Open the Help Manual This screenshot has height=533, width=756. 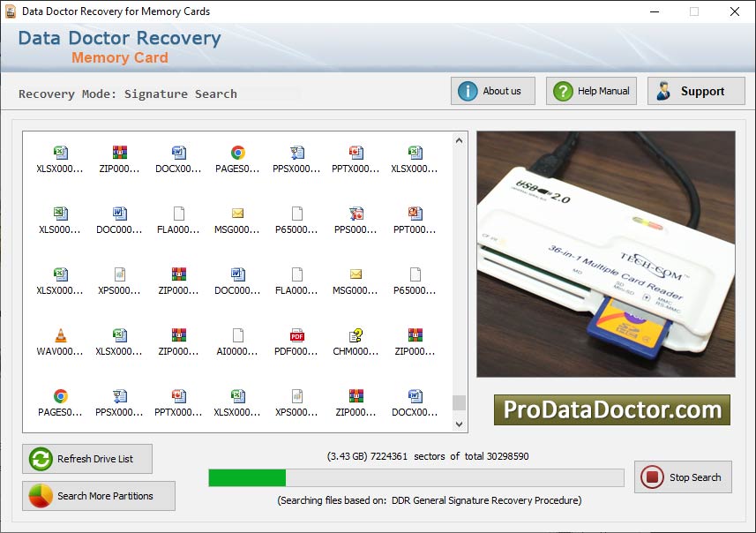pyautogui.click(x=590, y=90)
